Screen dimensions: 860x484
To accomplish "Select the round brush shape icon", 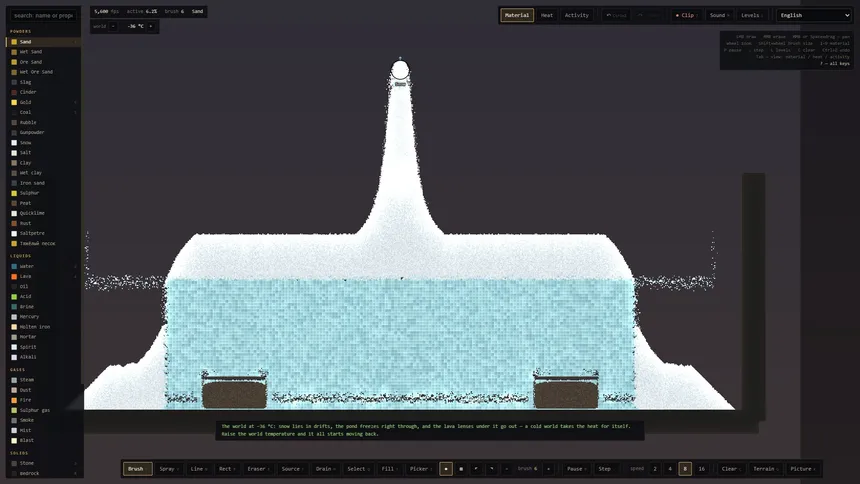I will pos(446,469).
